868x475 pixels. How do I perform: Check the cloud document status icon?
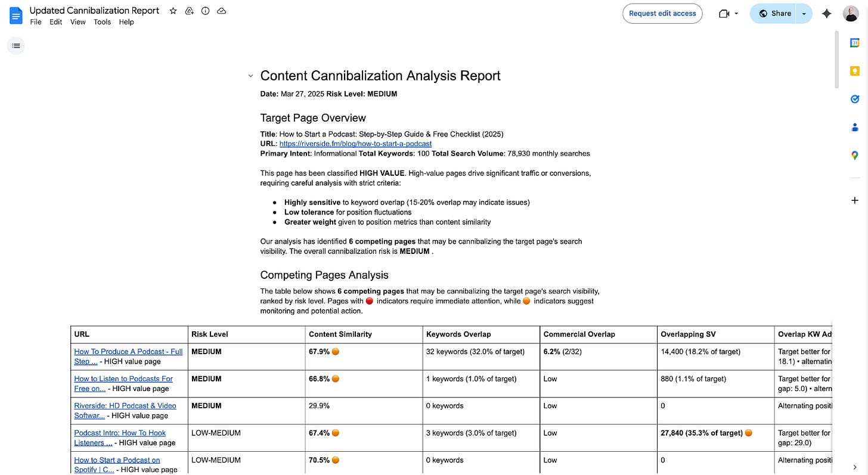[x=221, y=11]
